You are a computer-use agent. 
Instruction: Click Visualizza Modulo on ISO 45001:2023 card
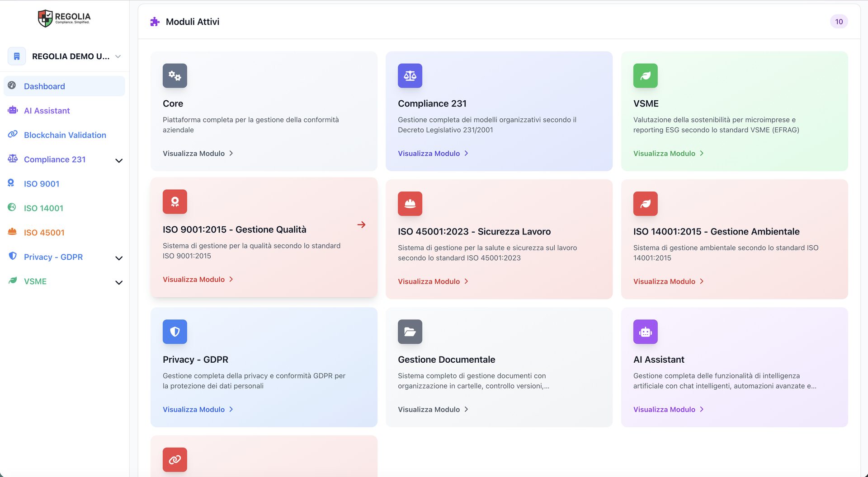tap(433, 281)
